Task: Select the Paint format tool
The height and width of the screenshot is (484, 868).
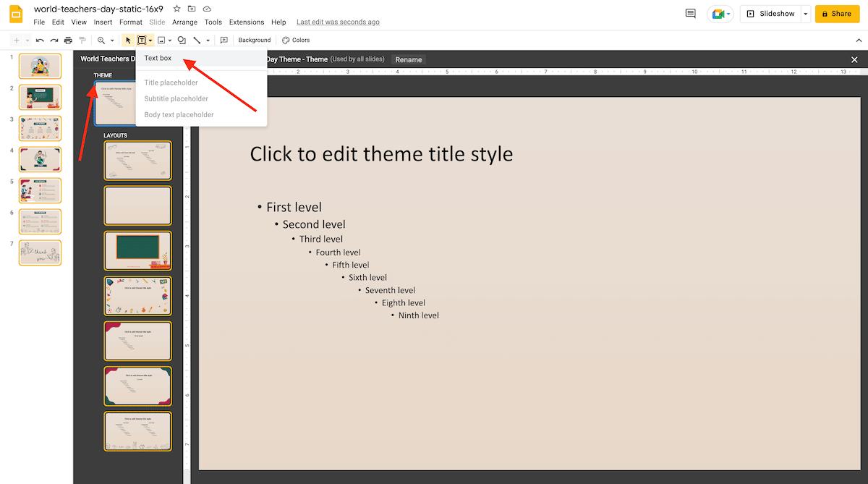Action: pyautogui.click(x=82, y=40)
